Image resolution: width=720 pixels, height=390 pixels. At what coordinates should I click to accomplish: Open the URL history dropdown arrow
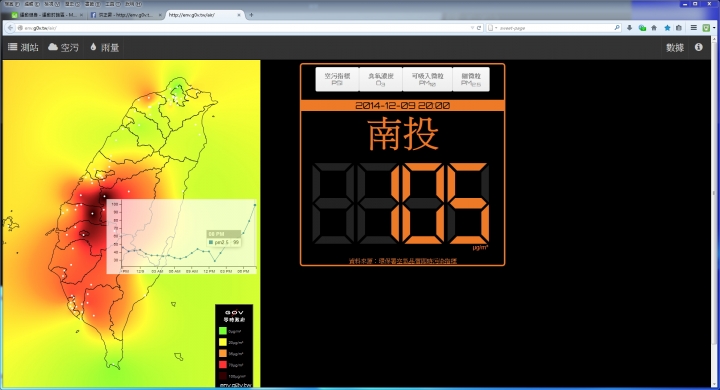click(472, 28)
